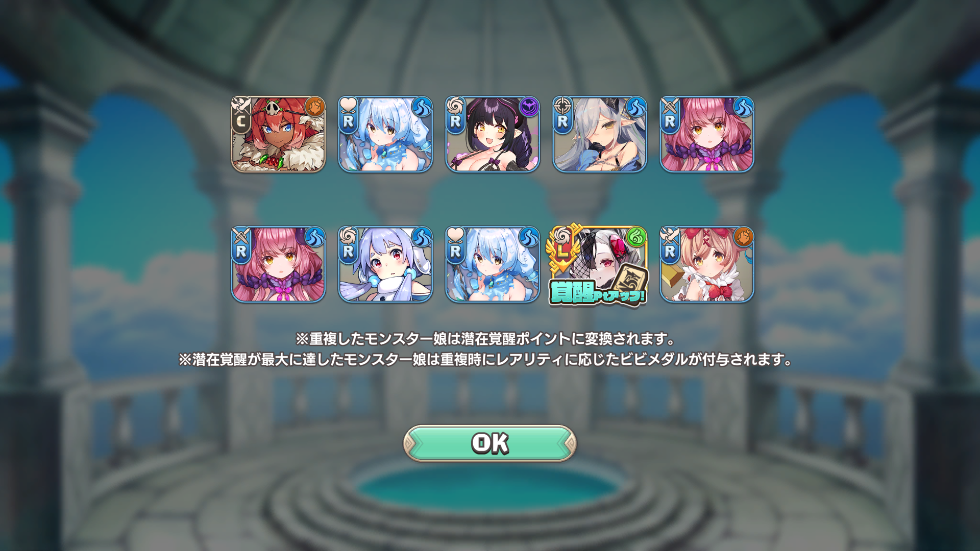This screenshot has width=980, height=551.
Task: Select the C-rank red-haired skull girl card
Action: pos(278,134)
